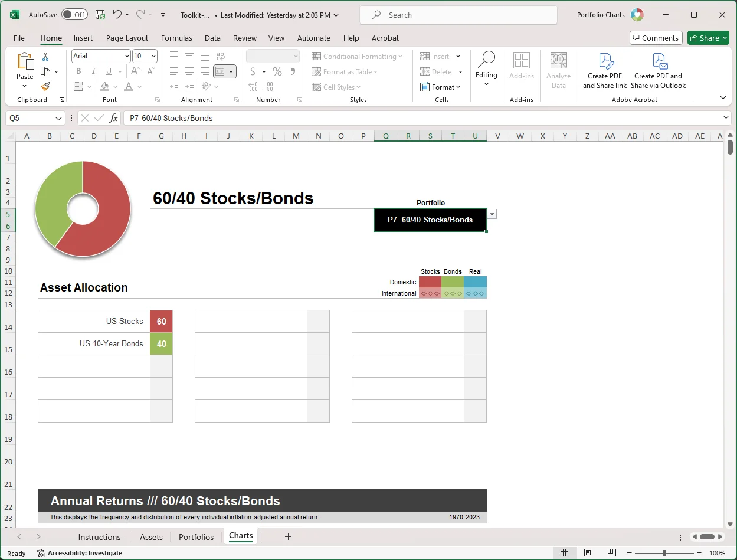This screenshot has height=560, width=737.
Task: Click the red Domestic Stocks legend swatch
Action: 430,282
